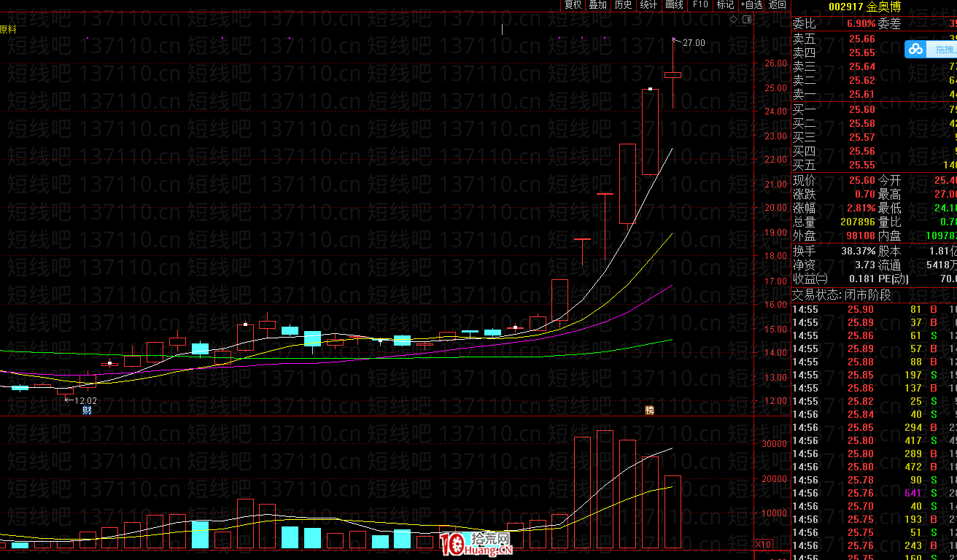Image resolution: width=957 pixels, height=560 pixels.
Task: Click the 12.02 low price marker
Action: point(85,400)
